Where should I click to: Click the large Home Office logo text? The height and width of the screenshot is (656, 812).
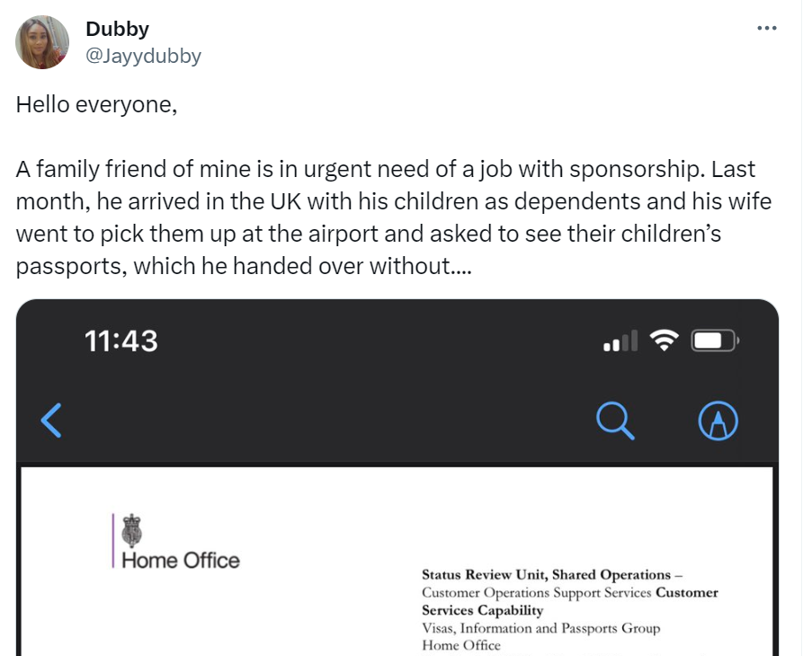click(x=180, y=561)
